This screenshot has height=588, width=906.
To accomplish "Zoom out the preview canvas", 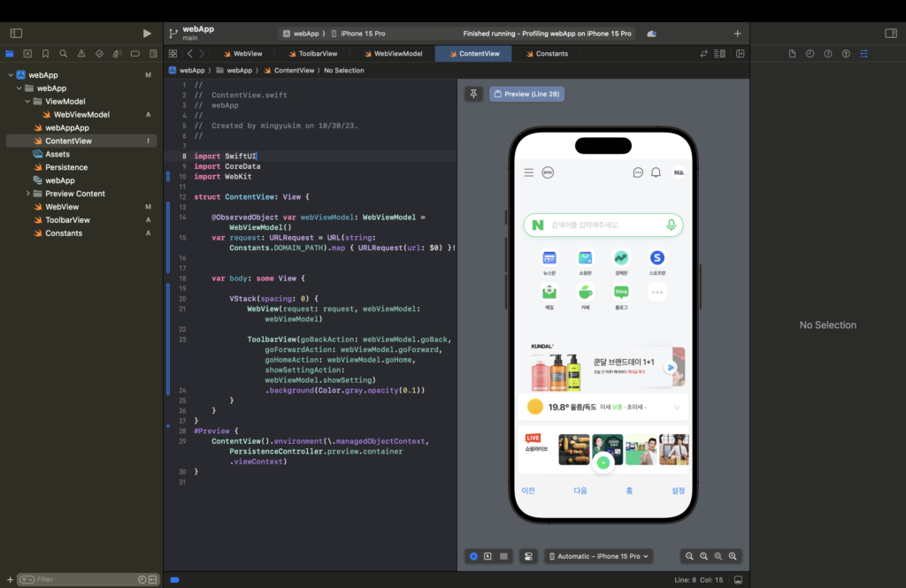I will coord(689,556).
